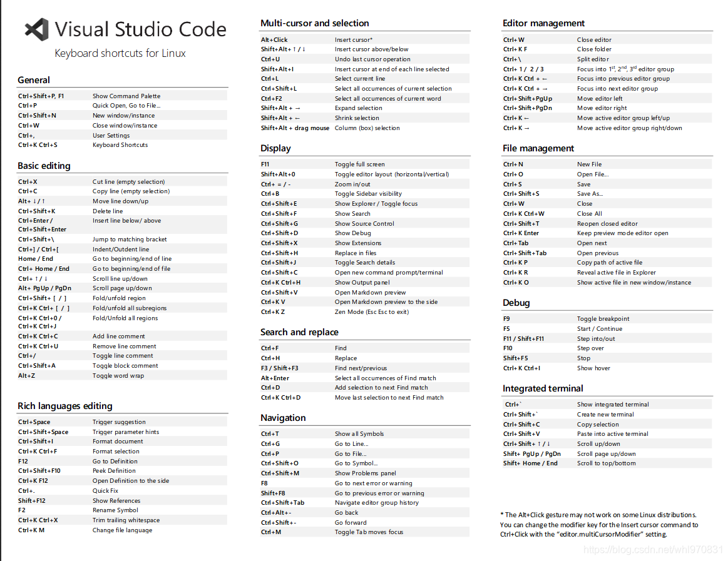Click the Visual Studio Code logo icon
This screenshot has height=561, width=728.
pyautogui.click(x=37, y=29)
